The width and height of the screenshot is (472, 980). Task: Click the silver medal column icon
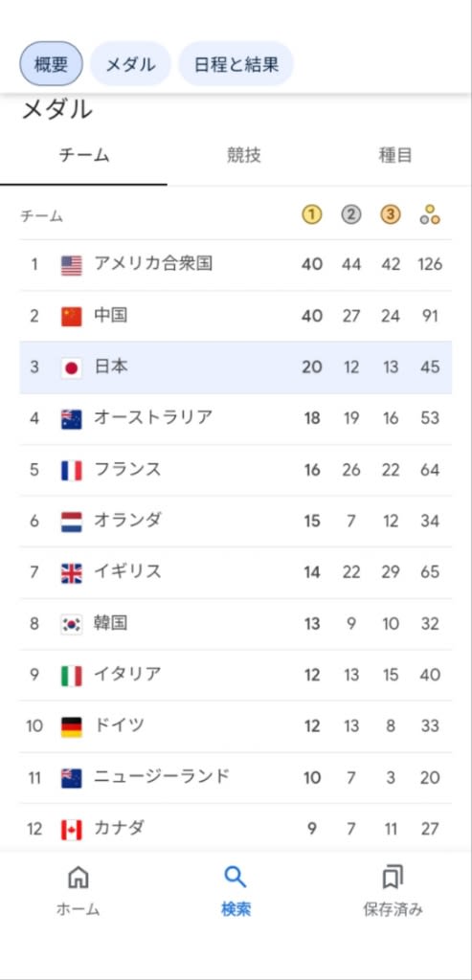coord(351,215)
